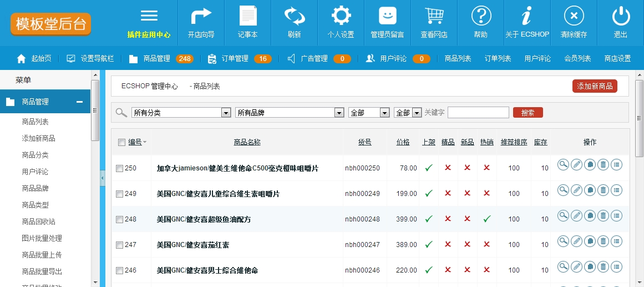The width and height of the screenshot is (644, 287).
Task: Click the keyword (关键字) search input field
Action: 478,113
